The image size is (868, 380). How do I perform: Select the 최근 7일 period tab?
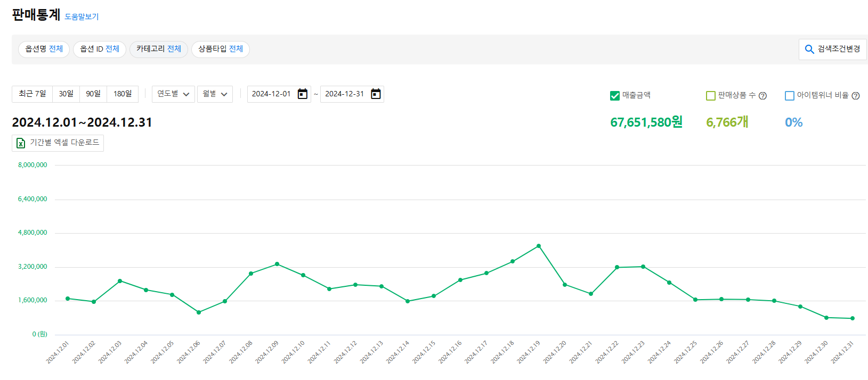click(32, 94)
